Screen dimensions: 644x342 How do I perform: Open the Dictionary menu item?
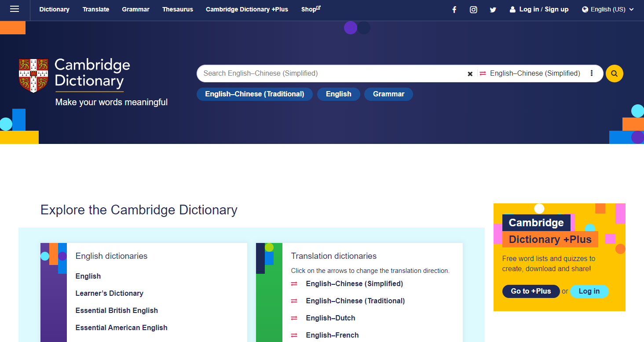point(55,9)
